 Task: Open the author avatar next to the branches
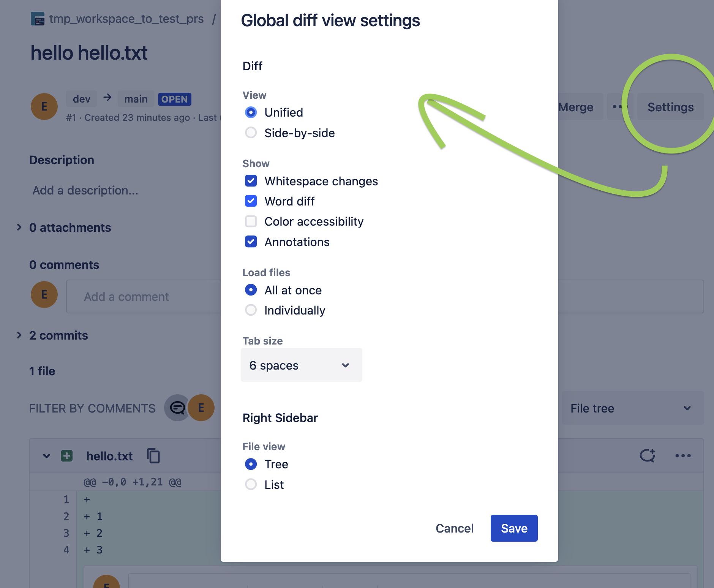(x=44, y=106)
